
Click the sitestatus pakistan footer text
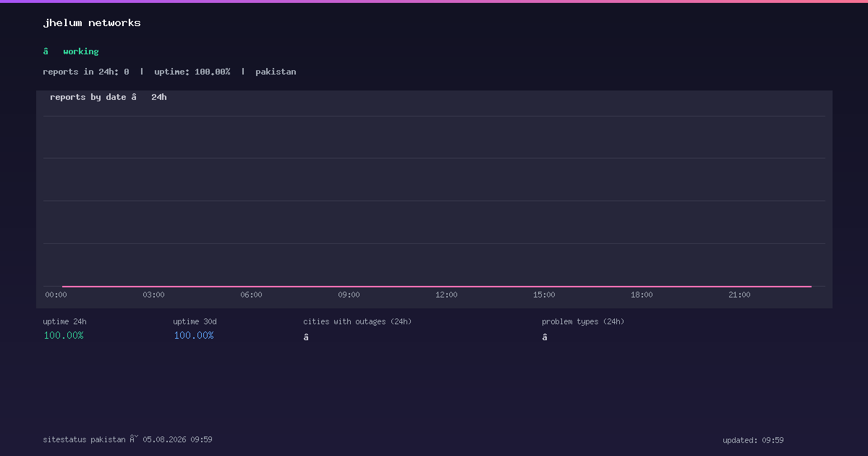tap(84, 439)
